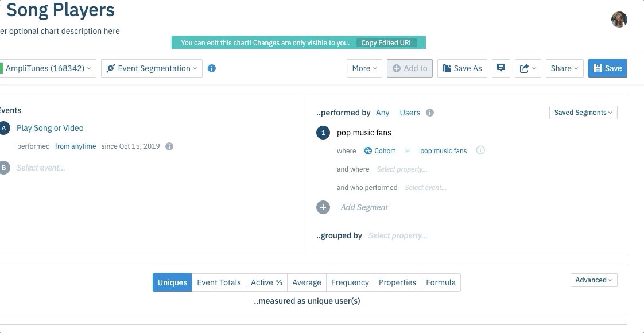The height and width of the screenshot is (333, 644).
Task: Open the export arrow icon menu
Action: point(527,68)
